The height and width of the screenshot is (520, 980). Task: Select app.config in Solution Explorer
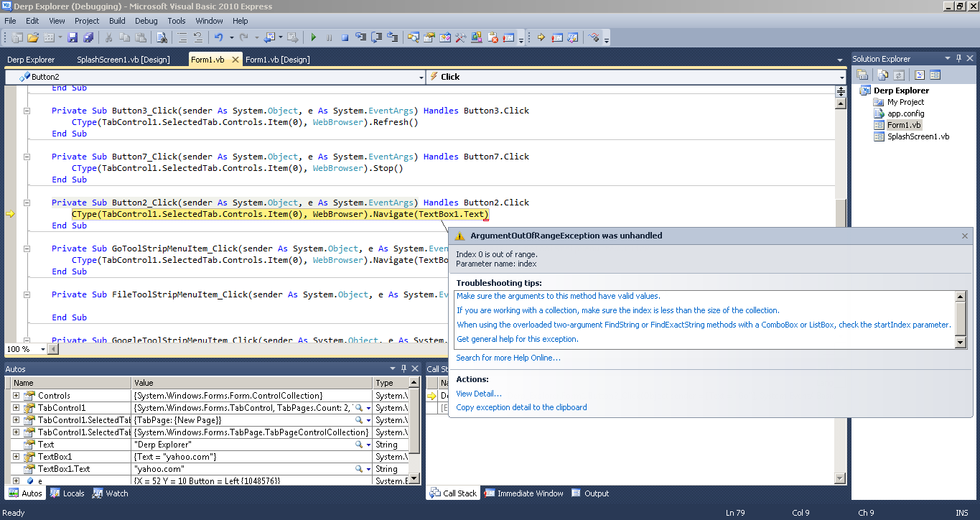pos(905,113)
